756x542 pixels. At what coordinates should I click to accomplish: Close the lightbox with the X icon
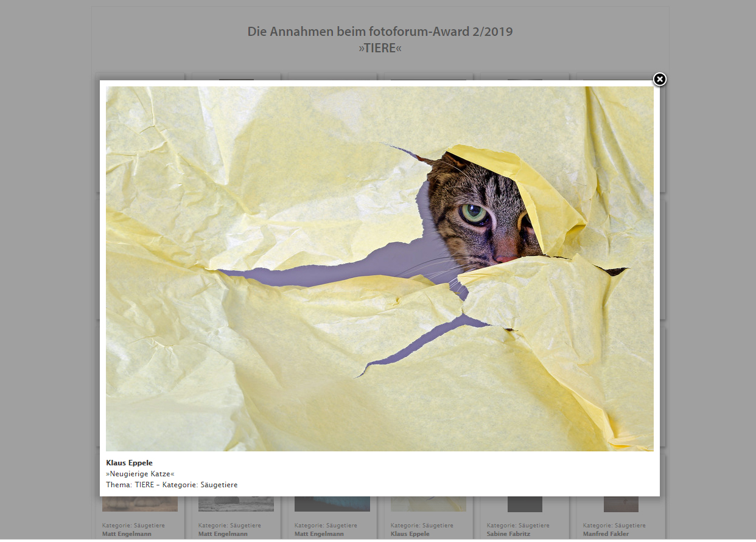pos(660,79)
